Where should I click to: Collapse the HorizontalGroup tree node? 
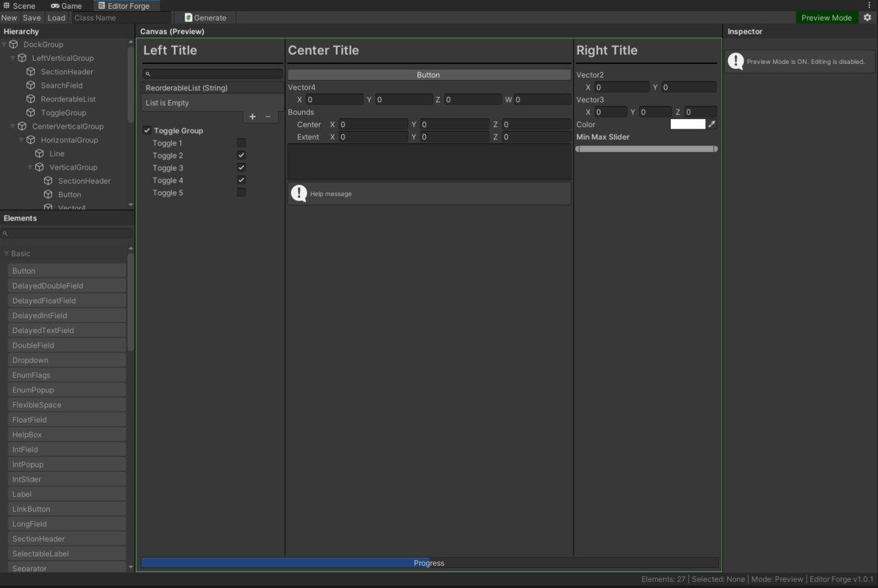coord(22,140)
